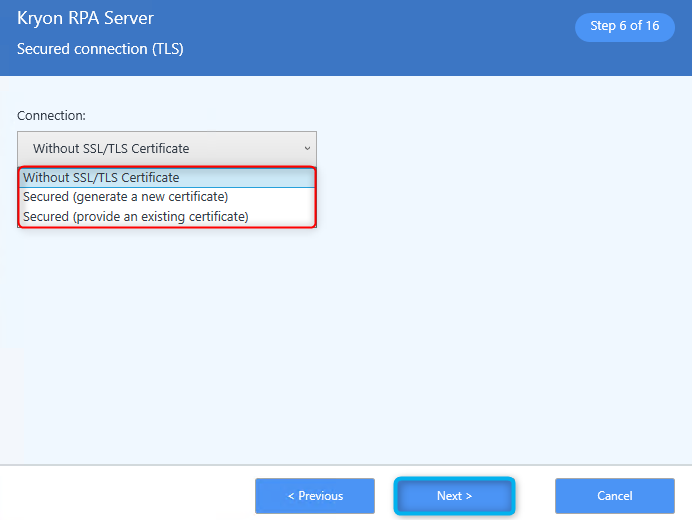Viewport: 692px width, 520px height.
Task: Click the Kryon RPA Server title
Action: pyautogui.click(x=85, y=19)
